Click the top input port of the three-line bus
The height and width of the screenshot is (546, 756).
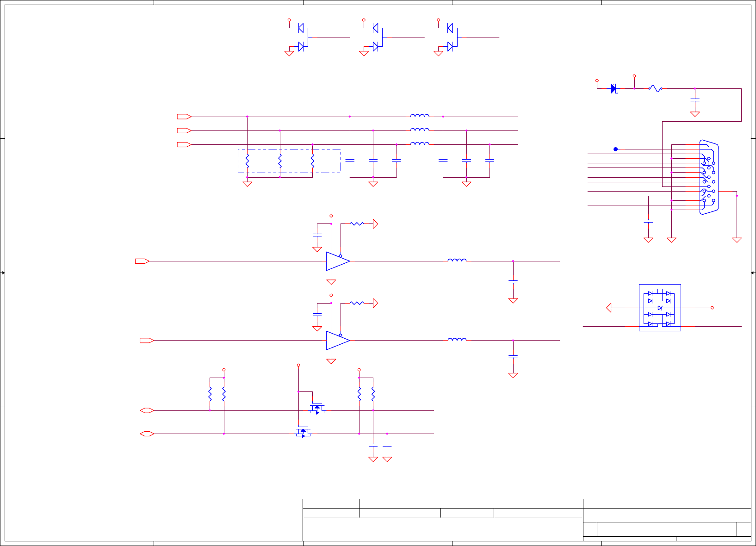point(184,117)
